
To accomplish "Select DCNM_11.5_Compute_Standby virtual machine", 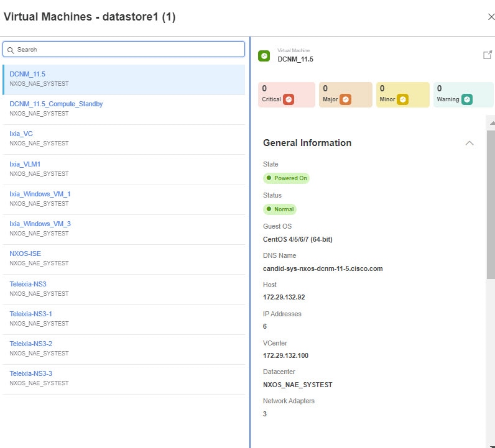I will coord(124,109).
